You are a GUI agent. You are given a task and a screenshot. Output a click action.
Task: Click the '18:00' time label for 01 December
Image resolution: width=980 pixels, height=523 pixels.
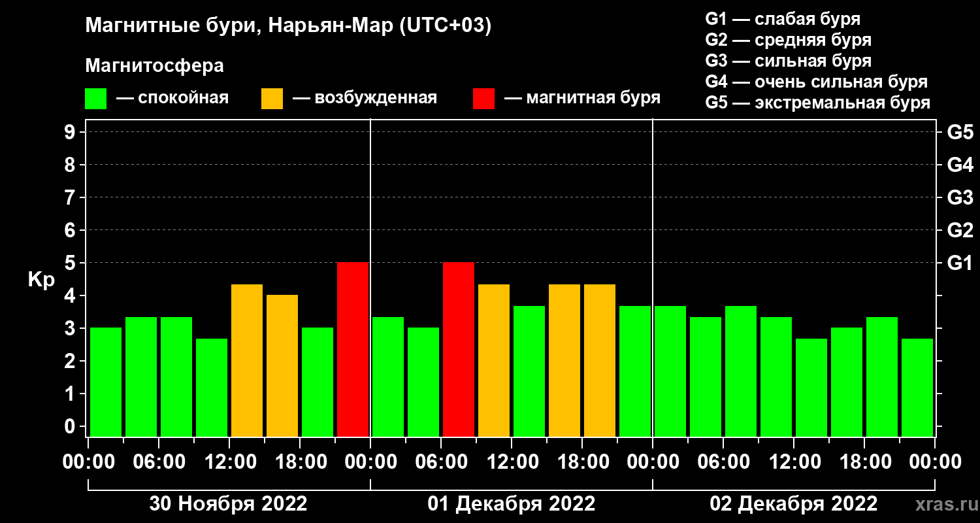[582, 462]
